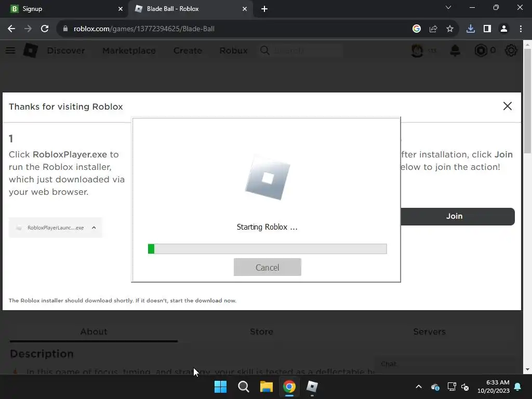
Task: Click the Join button
Action: point(457,217)
